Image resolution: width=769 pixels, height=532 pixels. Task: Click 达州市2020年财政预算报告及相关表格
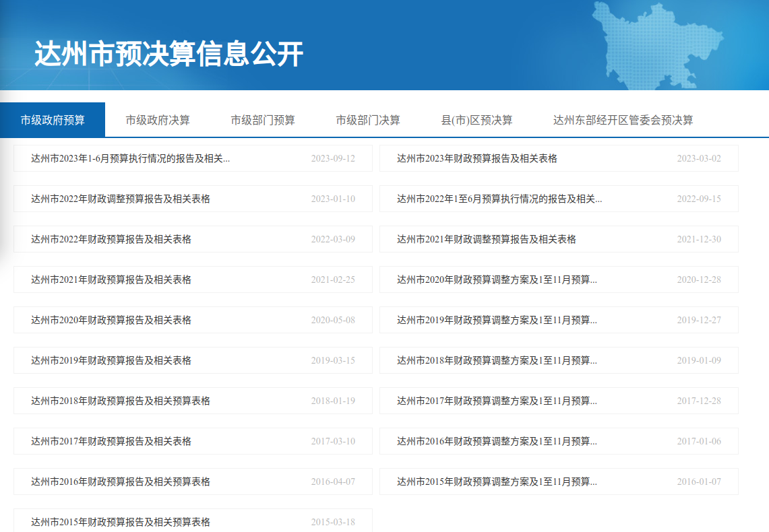coord(111,321)
